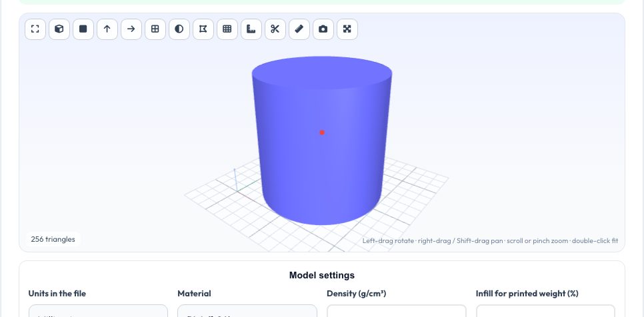
Task: Focus the Infill for printed weight field
Action: click(545, 311)
